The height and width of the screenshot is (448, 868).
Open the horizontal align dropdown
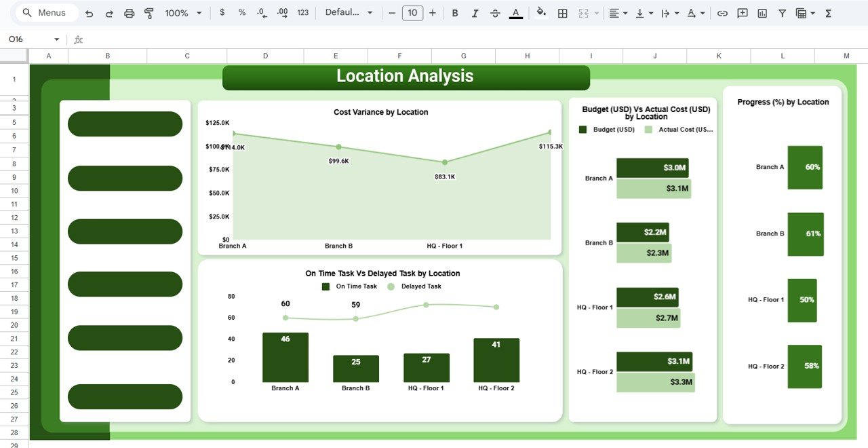(617, 13)
